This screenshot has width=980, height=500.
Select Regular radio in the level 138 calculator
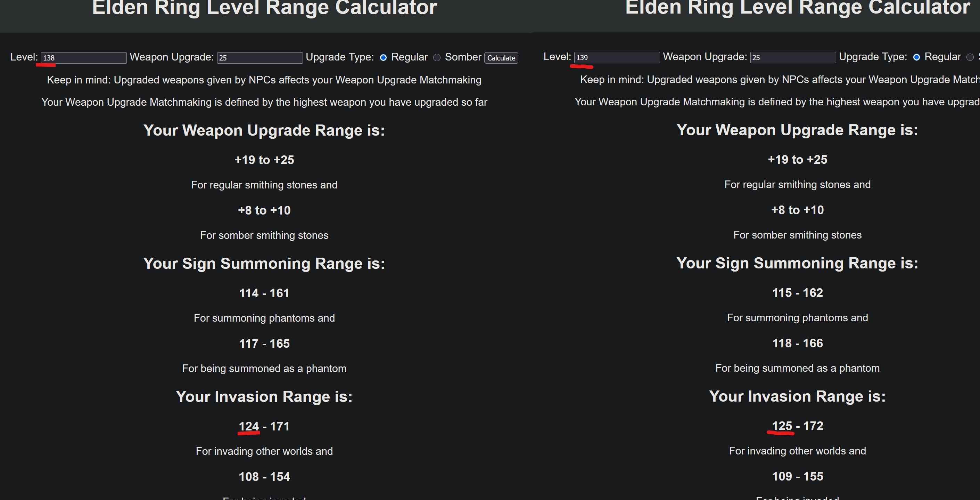tap(384, 57)
